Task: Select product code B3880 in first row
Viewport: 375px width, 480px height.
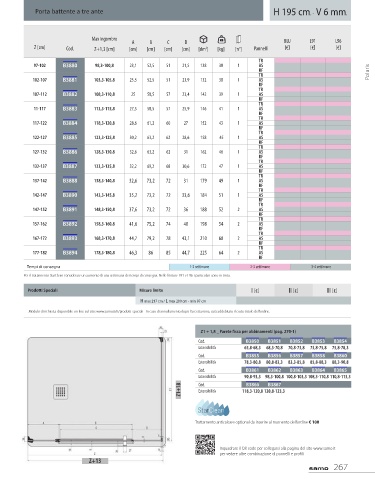Action: coord(70,65)
